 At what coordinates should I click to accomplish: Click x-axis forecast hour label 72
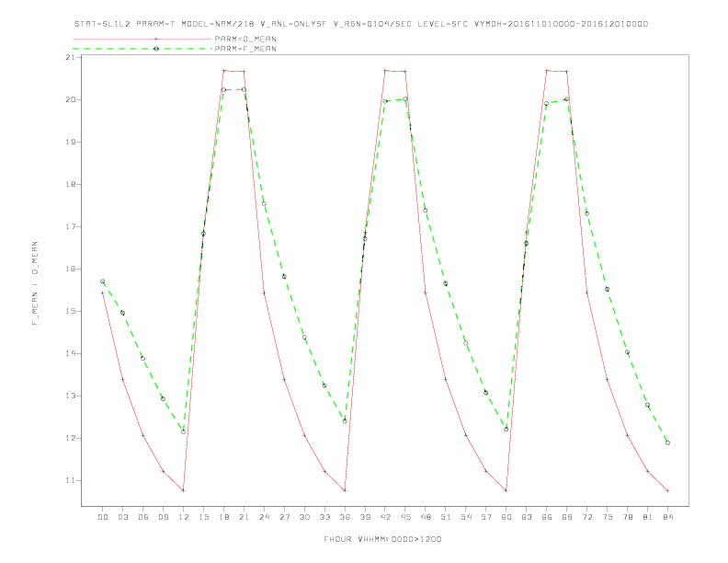point(586,517)
